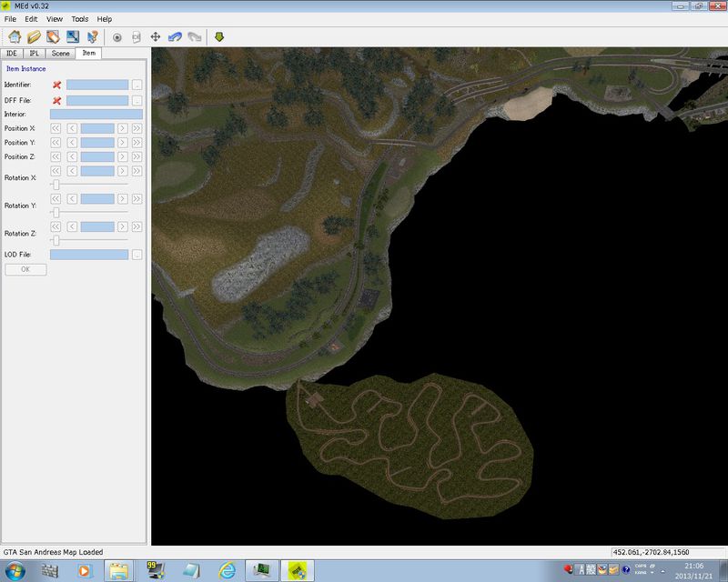Click the DFF File input field

[97, 101]
